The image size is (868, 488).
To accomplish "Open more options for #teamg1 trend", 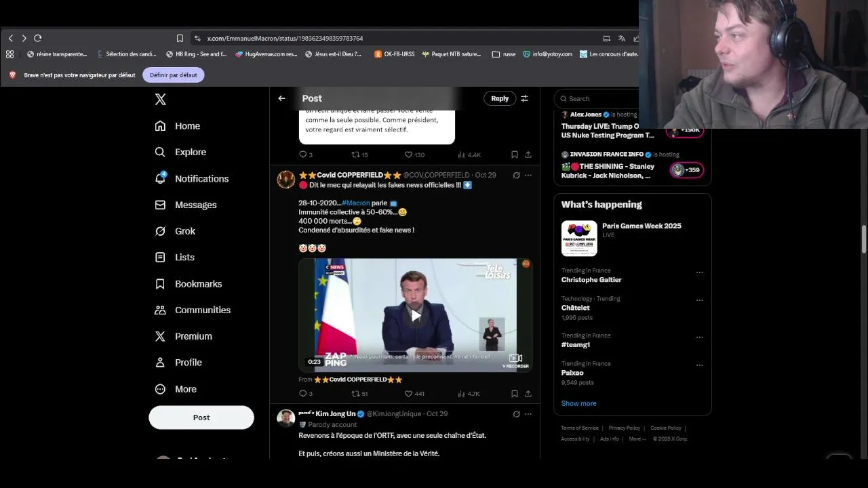I will point(699,338).
